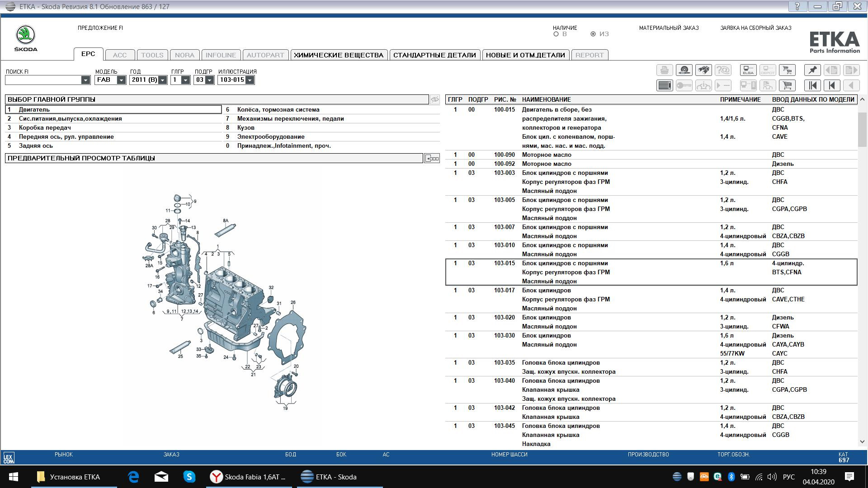Click the binoculars search icon
868x488 pixels.
[x=703, y=70]
